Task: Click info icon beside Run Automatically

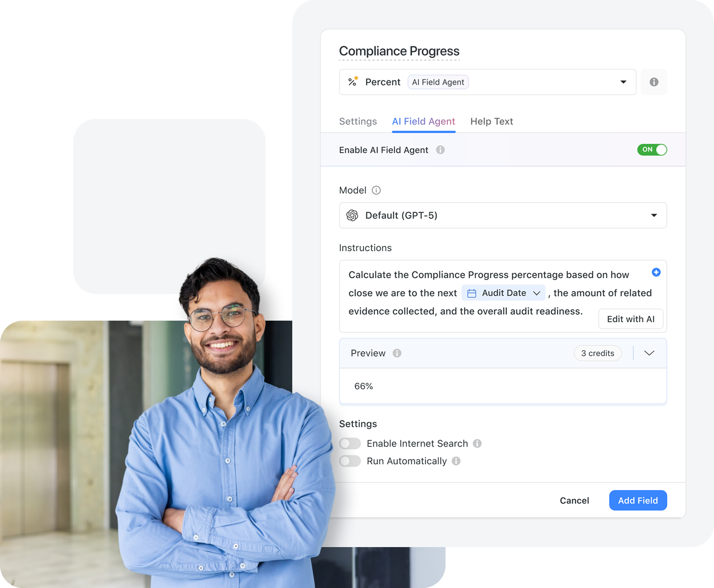Action: coord(456,461)
